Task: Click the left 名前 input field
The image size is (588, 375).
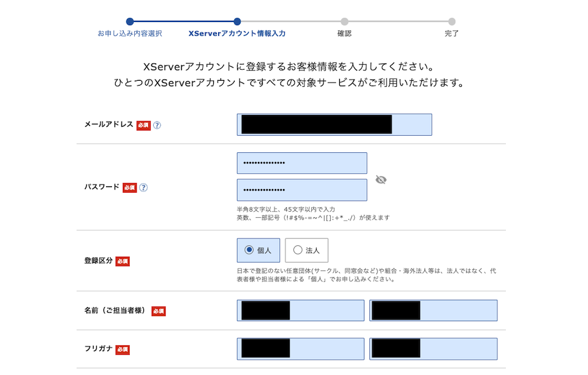Action: tap(300, 311)
